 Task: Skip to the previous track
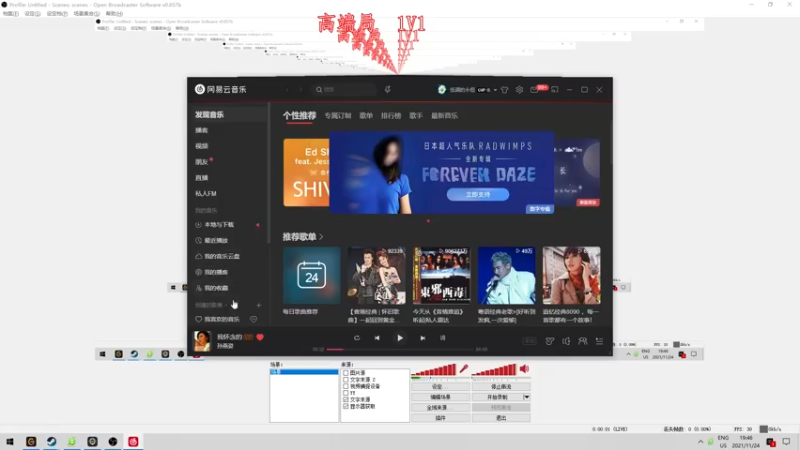[x=377, y=338]
